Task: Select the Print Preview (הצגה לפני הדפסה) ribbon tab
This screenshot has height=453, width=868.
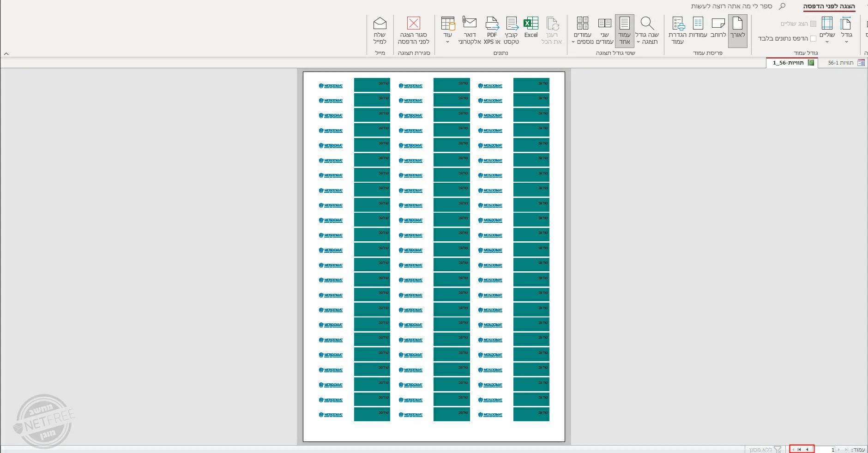Action: point(829,6)
